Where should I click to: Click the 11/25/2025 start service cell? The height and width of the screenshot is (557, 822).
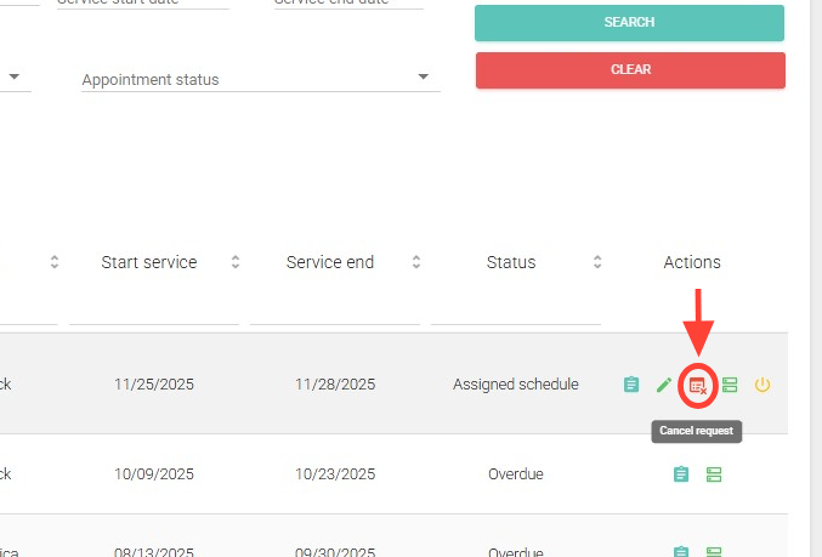154,384
